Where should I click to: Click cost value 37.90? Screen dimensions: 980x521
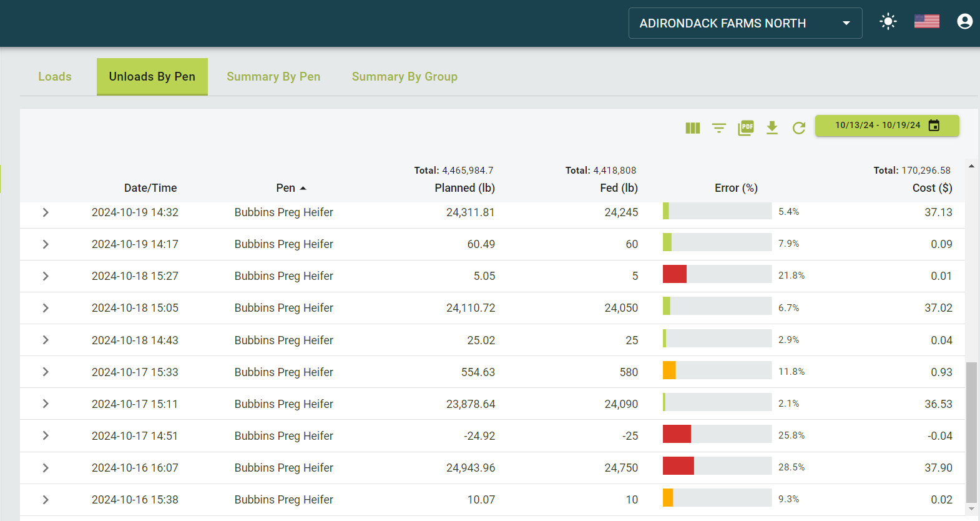[x=938, y=468]
